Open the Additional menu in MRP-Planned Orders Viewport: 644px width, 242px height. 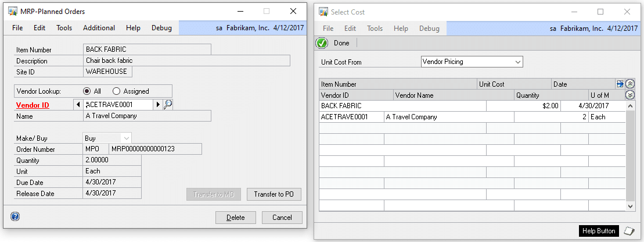tap(99, 28)
